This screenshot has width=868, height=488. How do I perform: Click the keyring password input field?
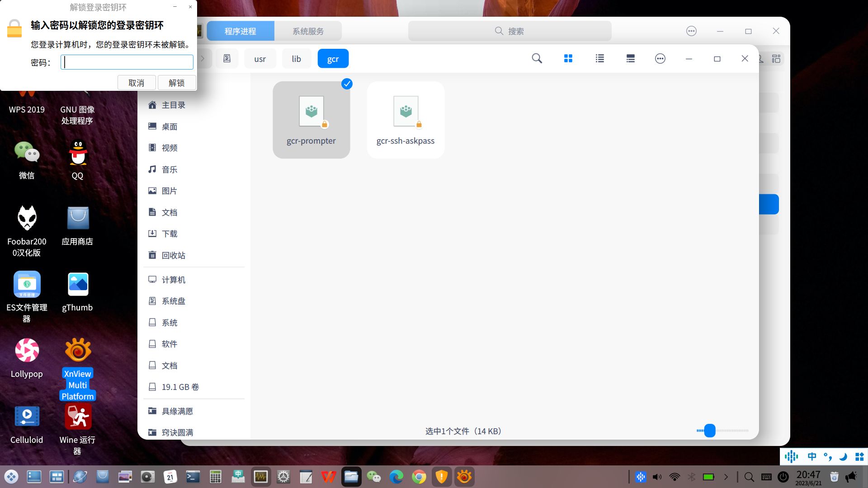[127, 62]
